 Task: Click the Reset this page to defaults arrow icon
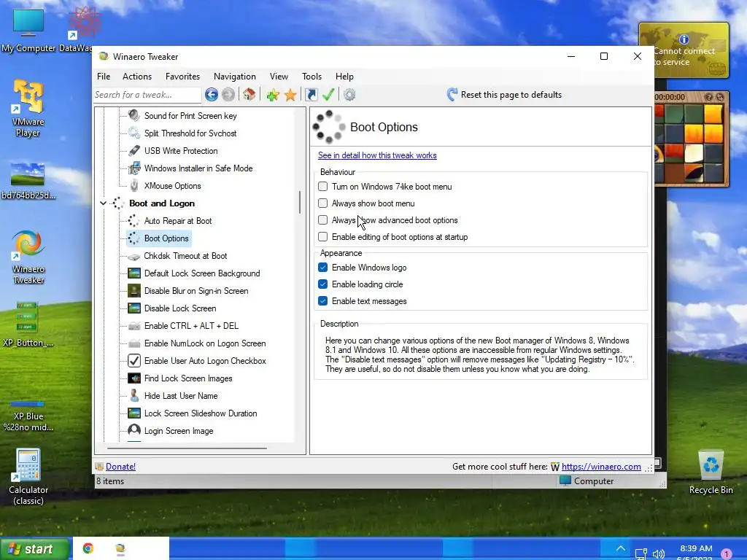click(452, 95)
